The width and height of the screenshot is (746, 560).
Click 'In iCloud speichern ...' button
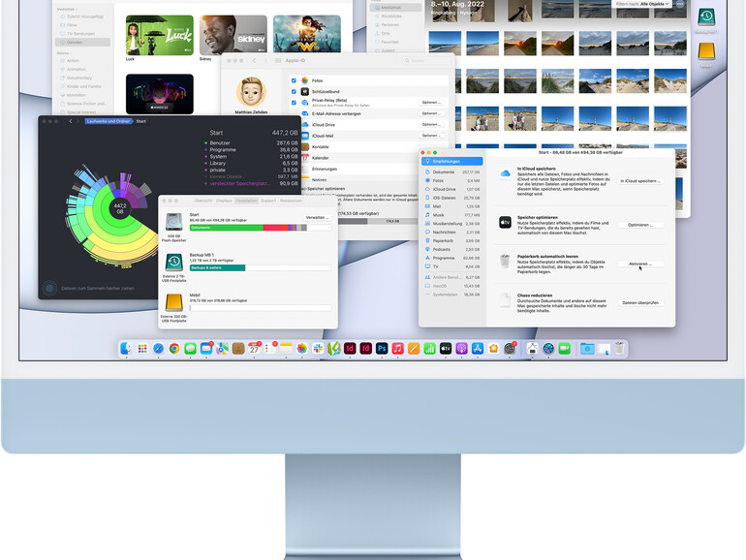[x=640, y=181]
